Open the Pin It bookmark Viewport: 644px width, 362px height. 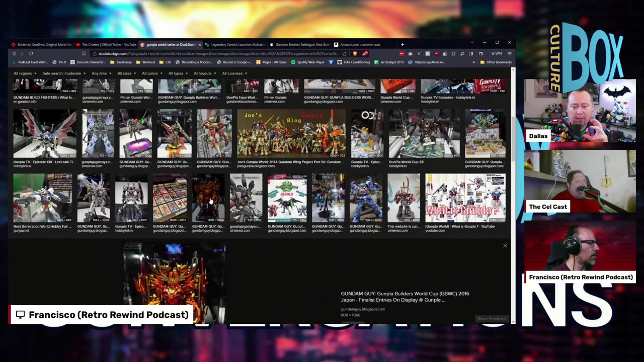pyautogui.click(x=59, y=62)
